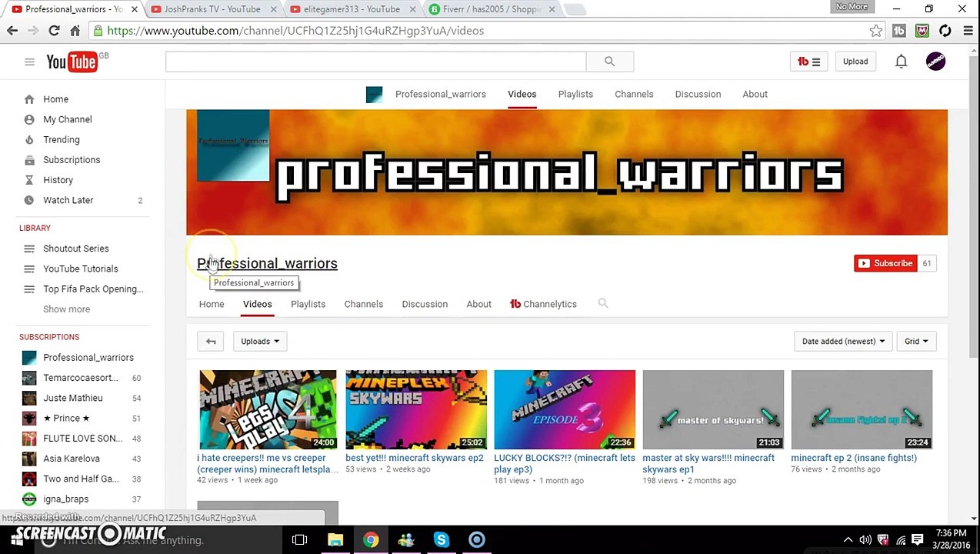
Task: Click the taskbar clock
Action: [x=952, y=539]
